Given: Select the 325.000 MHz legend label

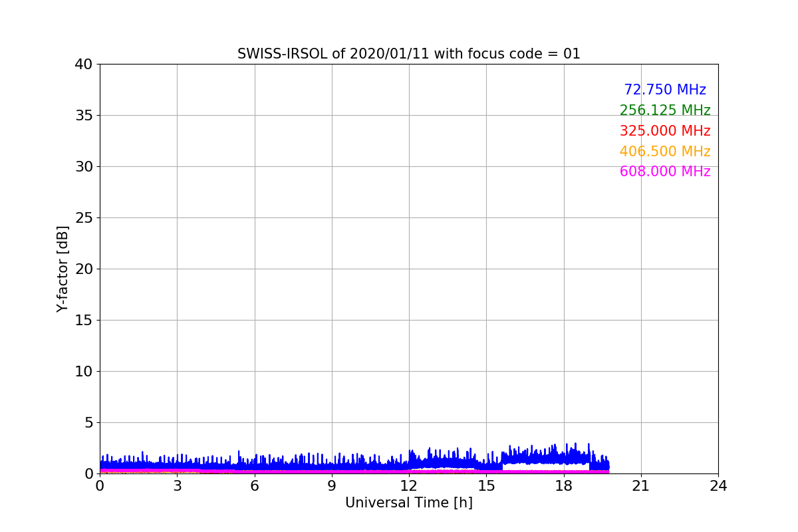Looking at the screenshot, I should (x=665, y=131).
